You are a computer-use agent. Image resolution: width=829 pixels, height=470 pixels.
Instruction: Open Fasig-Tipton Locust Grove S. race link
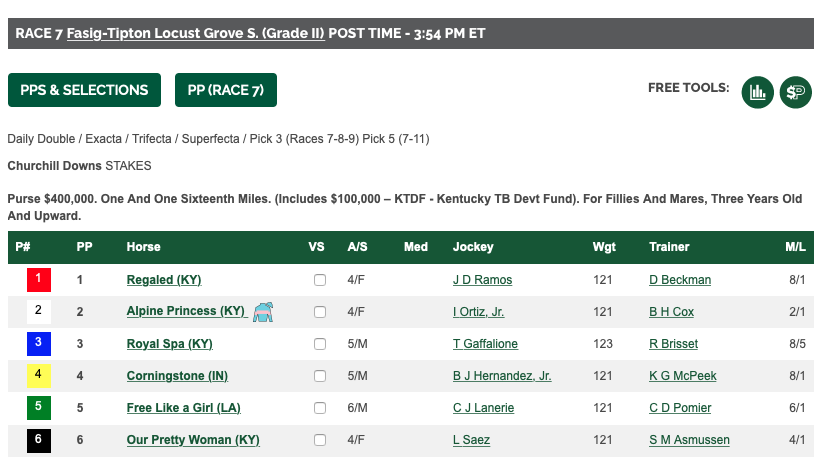pyautogui.click(x=195, y=33)
